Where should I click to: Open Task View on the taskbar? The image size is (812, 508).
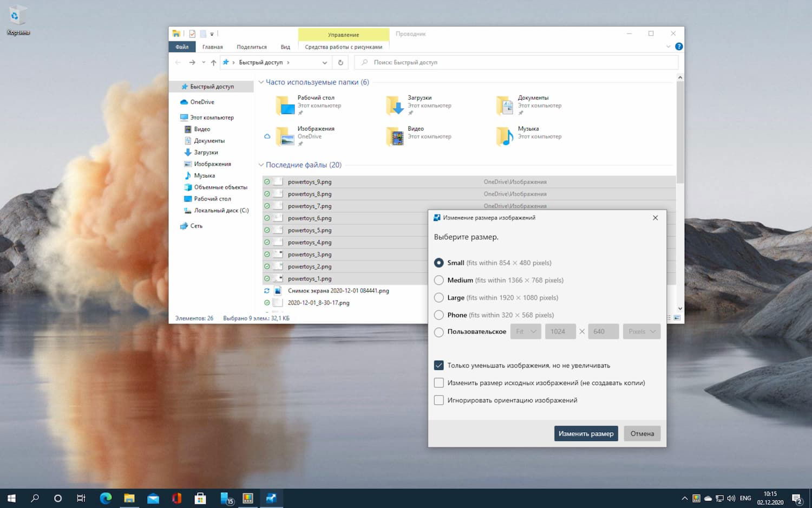81,498
